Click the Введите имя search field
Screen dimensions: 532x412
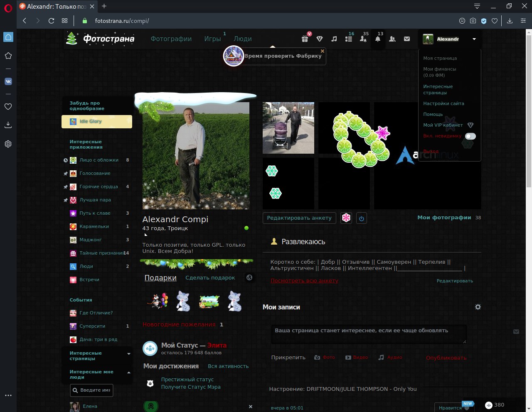pyautogui.click(x=91, y=390)
